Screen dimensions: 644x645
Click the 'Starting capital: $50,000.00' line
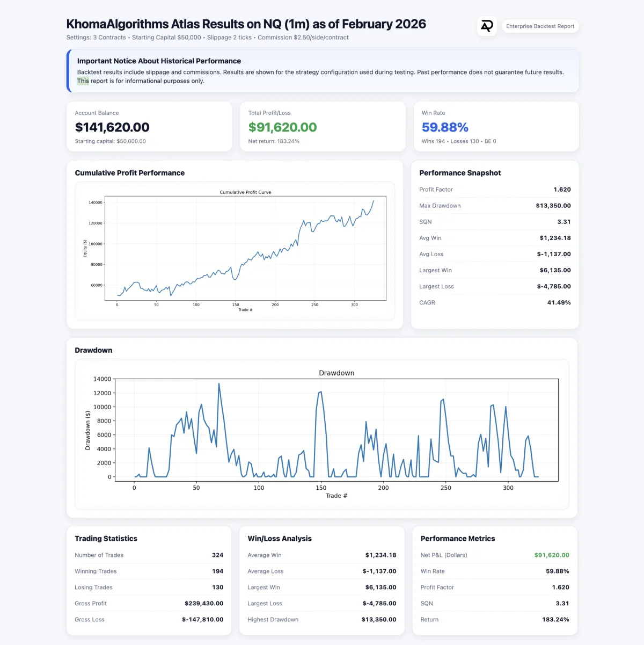[110, 141]
